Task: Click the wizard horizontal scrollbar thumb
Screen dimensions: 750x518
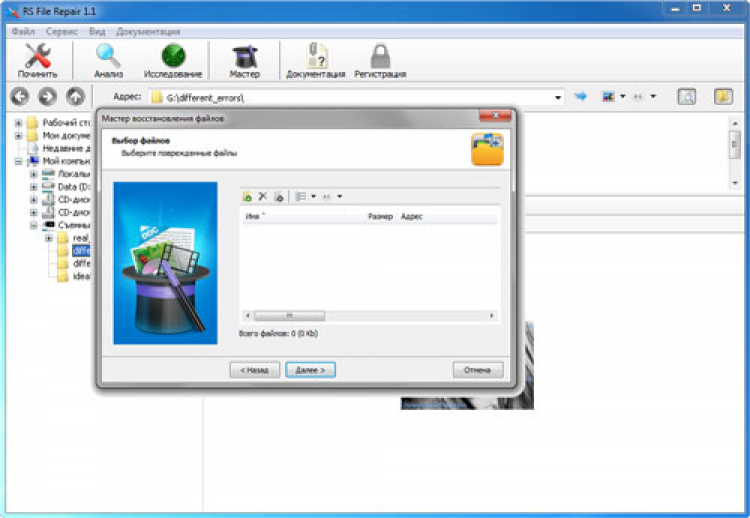Action: click(x=289, y=316)
